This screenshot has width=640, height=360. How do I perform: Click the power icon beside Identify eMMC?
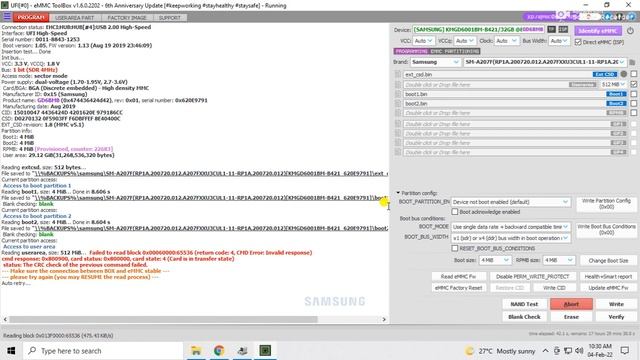pyautogui.click(x=630, y=31)
